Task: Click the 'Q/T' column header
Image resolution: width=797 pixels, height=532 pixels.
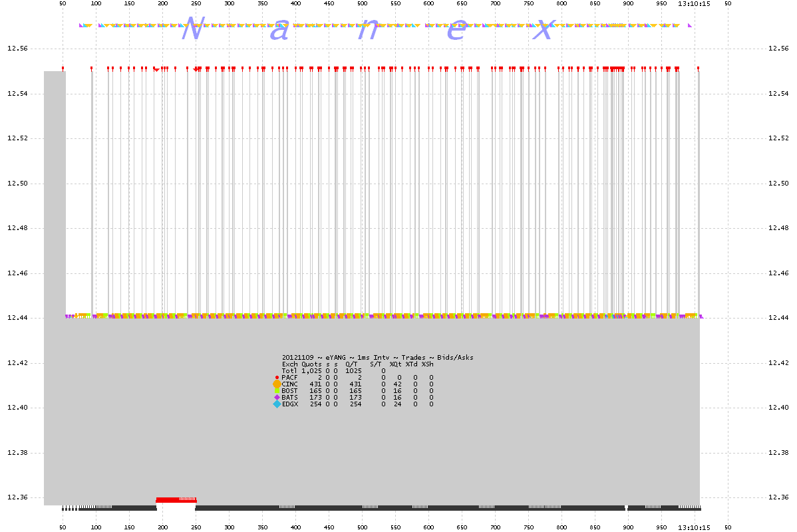Action: click(351, 364)
